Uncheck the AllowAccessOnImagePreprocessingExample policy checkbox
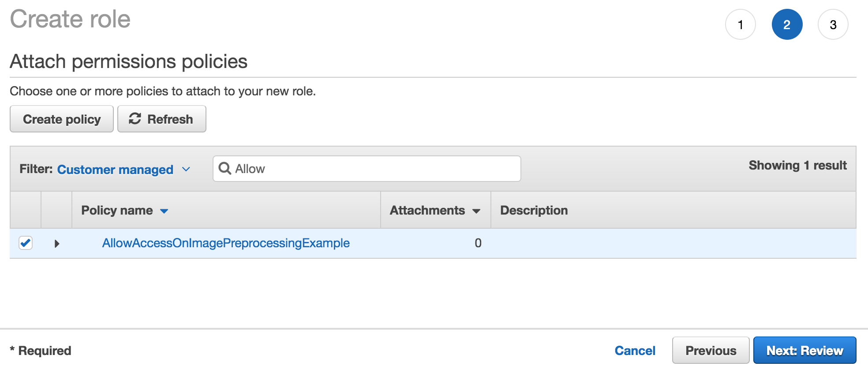The height and width of the screenshot is (370, 868). [26, 243]
